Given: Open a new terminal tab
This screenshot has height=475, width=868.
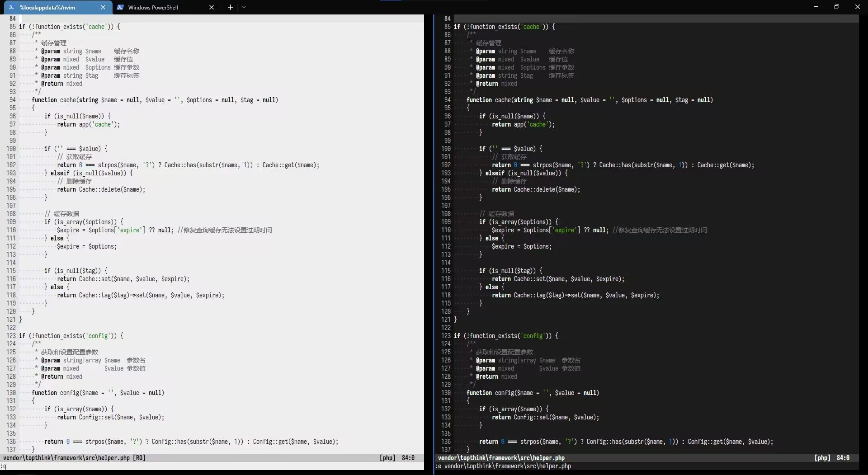Looking at the screenshot, I should pyautogui.click(x=231, y=7).
